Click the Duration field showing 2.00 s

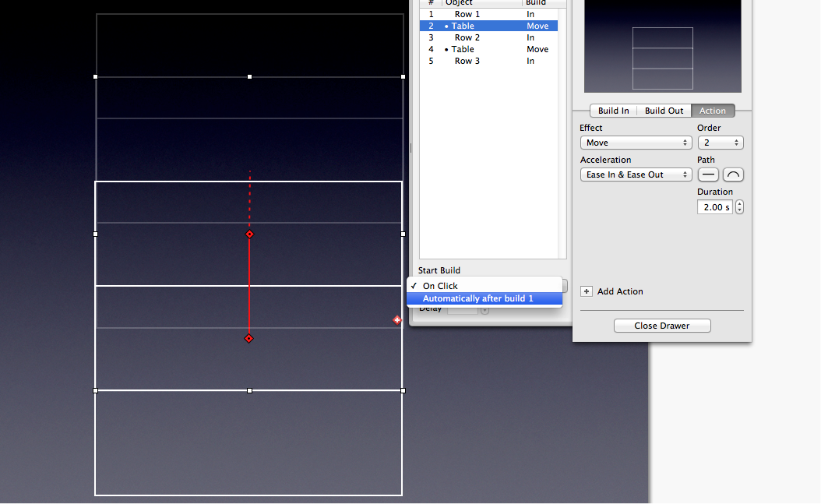pyautogui.click(x=714, y=207)
